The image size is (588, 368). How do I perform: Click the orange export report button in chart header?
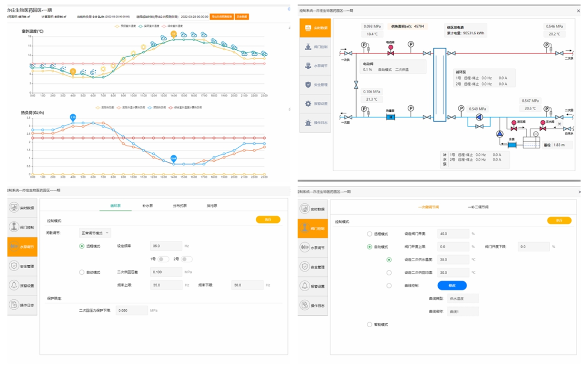click(222, 17)
